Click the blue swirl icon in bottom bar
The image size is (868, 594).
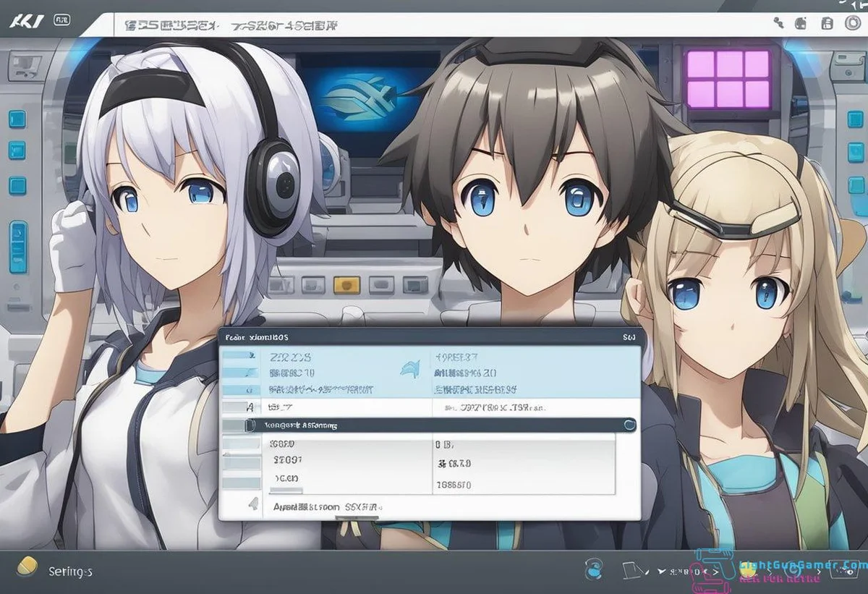595,569
